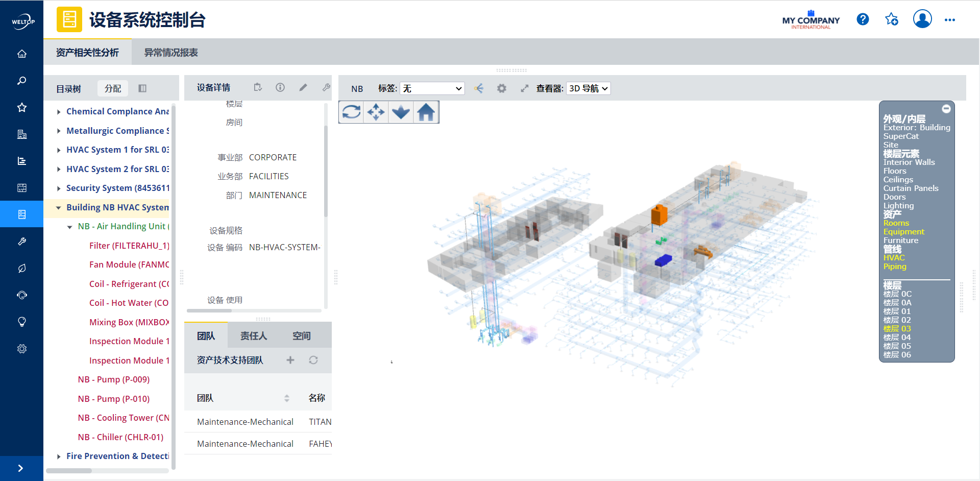Screen dimensions: 980x481
Task: Click the 分配 button
Action: pos(112,88)
